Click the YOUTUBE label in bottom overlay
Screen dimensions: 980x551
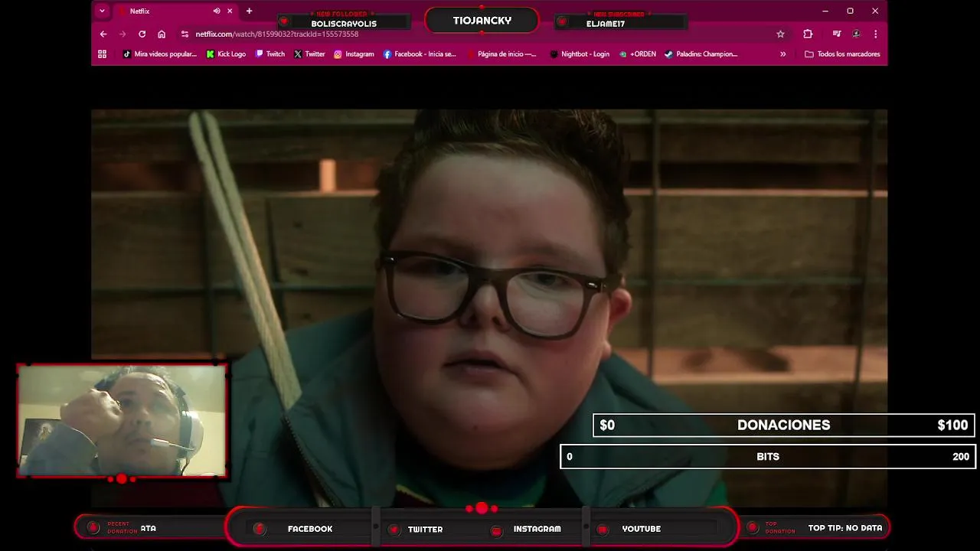coord(641,529)
